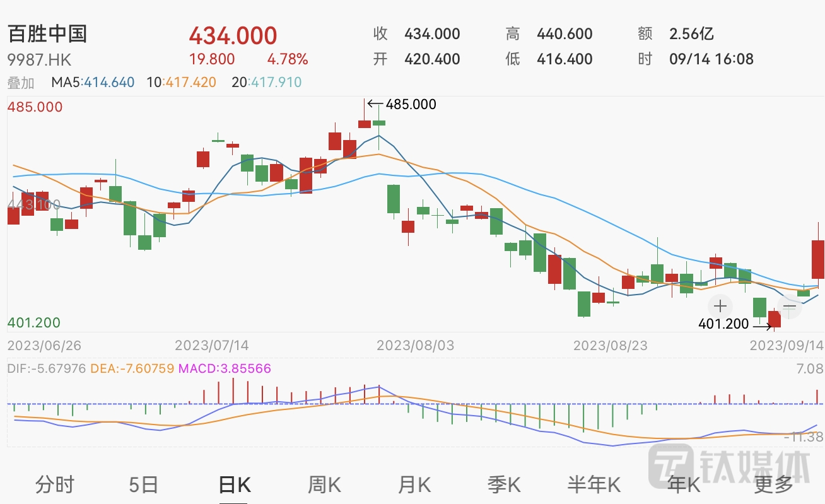Viewport: 825px width, 504px height.
Task: Select the latest red candlestick for 09/14
Action: [x=818, y=259]
